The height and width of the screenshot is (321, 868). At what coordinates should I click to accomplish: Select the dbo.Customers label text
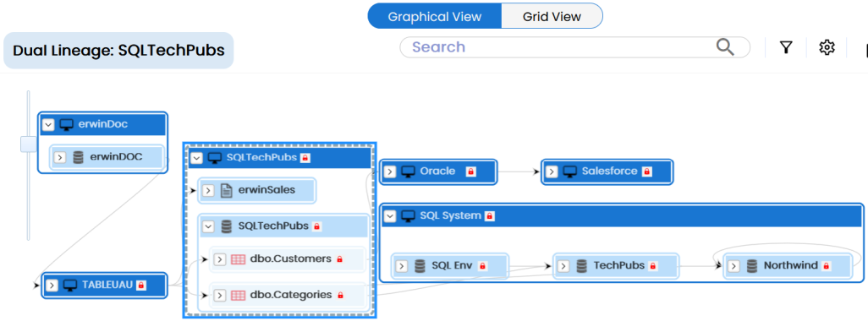coord(291,258)
